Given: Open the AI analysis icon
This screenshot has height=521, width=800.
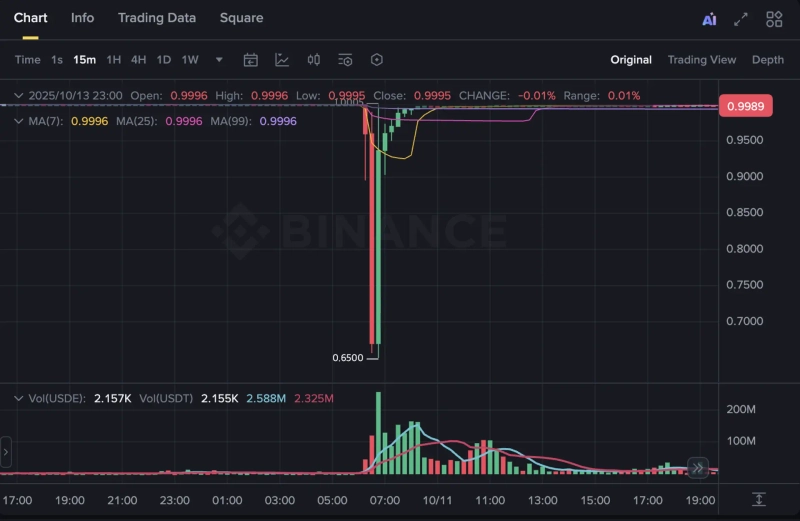Looking at the screenshot, I should (709, 19).
